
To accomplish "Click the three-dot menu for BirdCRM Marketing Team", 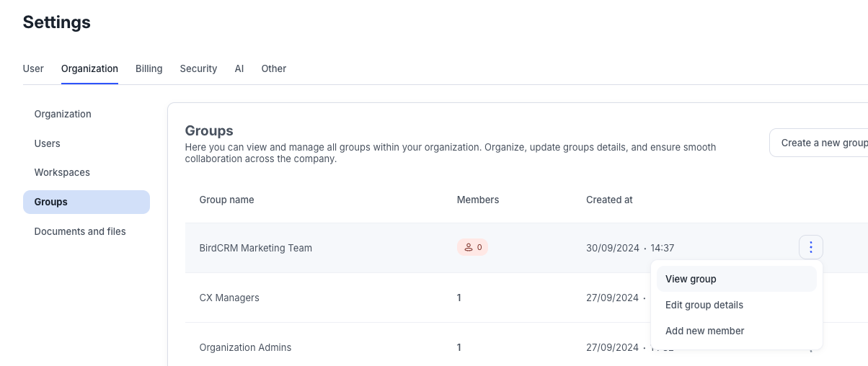I will point(810,248).
